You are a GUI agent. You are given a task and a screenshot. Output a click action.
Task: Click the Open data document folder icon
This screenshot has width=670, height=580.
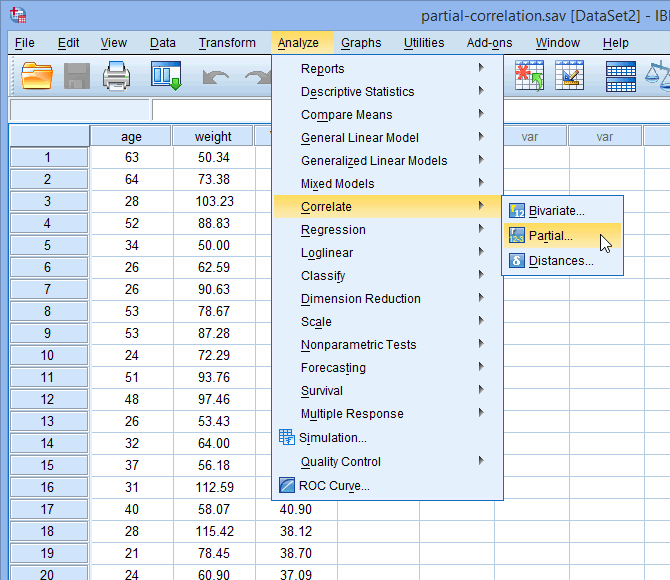[37, 76]
